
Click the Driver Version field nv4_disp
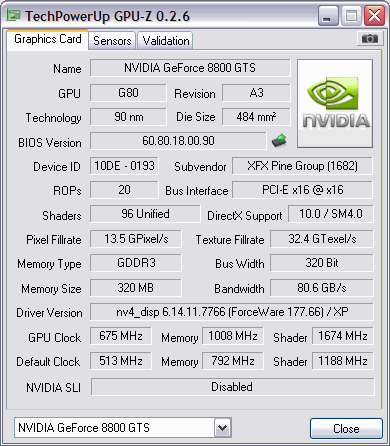click(232, 312)
